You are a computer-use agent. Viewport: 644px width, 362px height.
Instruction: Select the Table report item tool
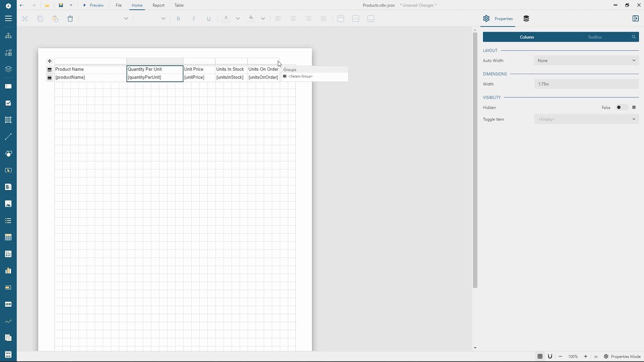(x=8, y=237)
